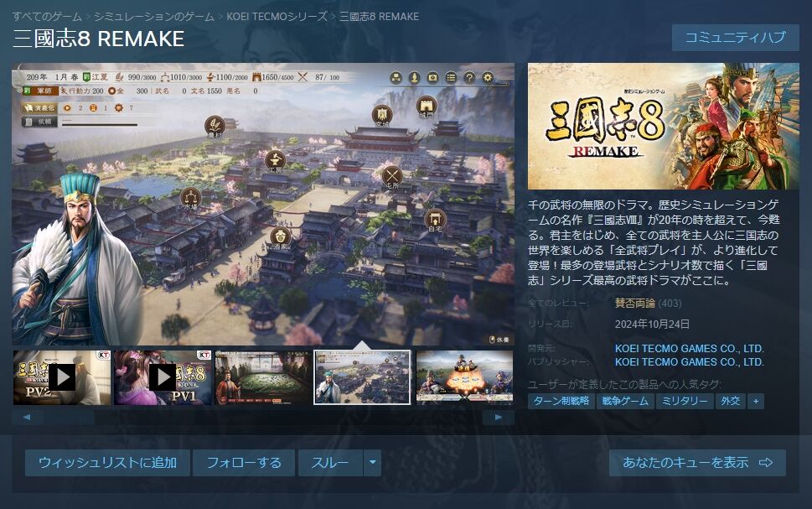Screen dimensions: 812x509
Task: Add game via ウィッシュリストに追加 button
Action: pyautogui.click(x=108, y=462)
